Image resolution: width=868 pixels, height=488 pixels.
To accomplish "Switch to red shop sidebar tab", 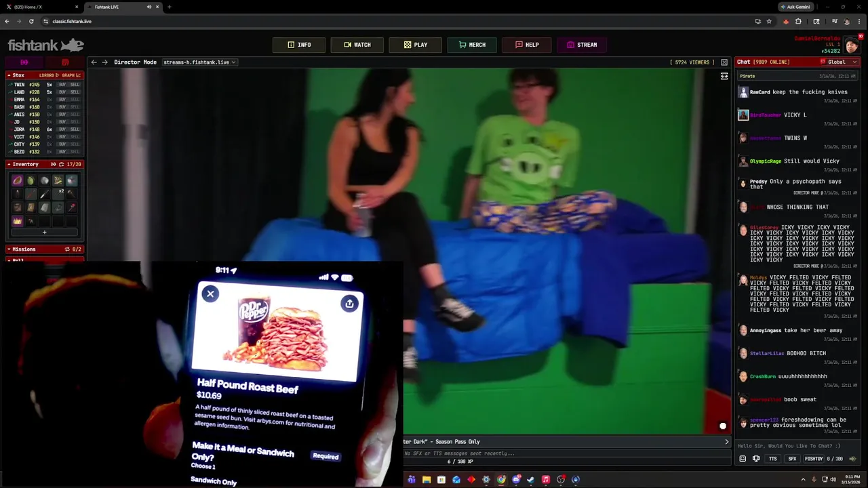I will (65, 62).
